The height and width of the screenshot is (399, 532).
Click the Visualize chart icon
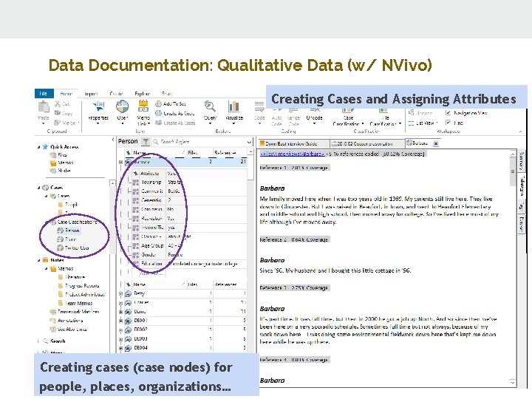click(233, 106)
